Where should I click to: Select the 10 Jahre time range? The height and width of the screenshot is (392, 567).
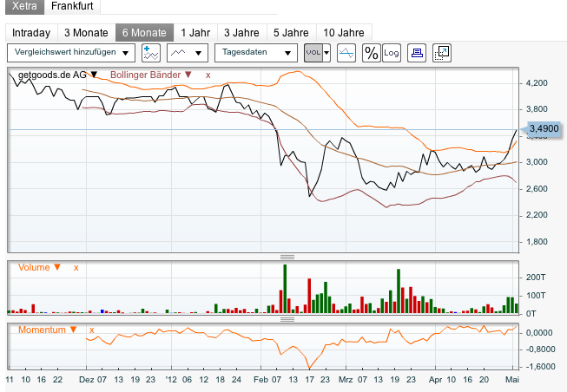(x=344, y=33)
